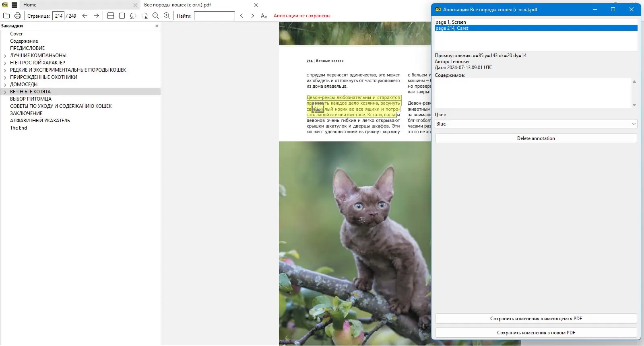Find next match using right chevron
644x346 pixels.
click(253, 16)
